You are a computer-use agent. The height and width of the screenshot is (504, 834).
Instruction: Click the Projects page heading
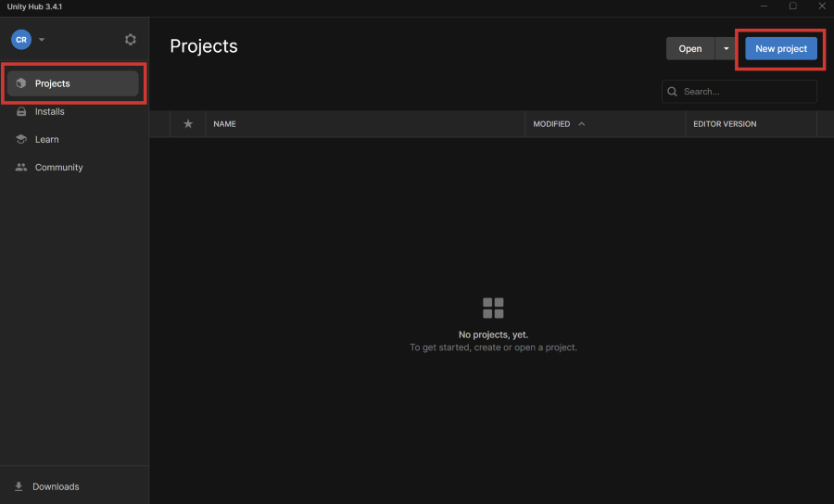click(x=204, y=46)
